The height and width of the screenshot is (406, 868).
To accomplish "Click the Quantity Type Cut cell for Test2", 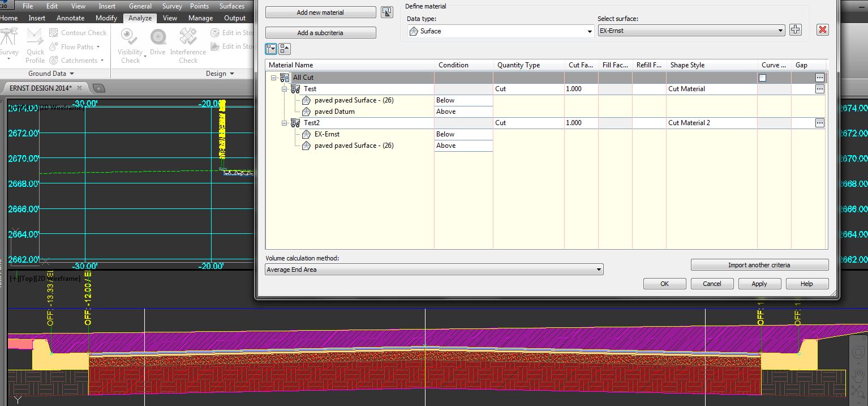I will pyautogui.click(x=528, y=123).
